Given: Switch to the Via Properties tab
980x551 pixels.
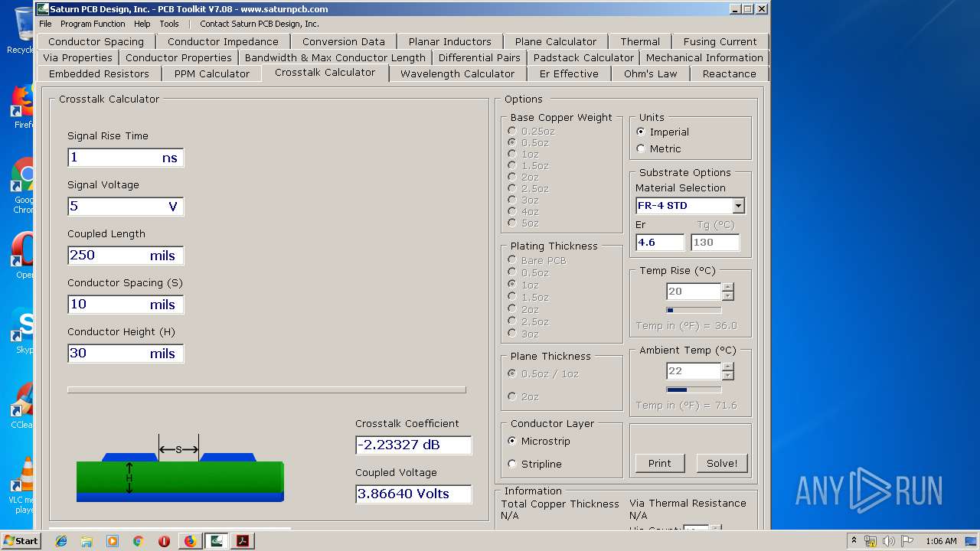Looking at the screenshot, I should click(77, 57).
